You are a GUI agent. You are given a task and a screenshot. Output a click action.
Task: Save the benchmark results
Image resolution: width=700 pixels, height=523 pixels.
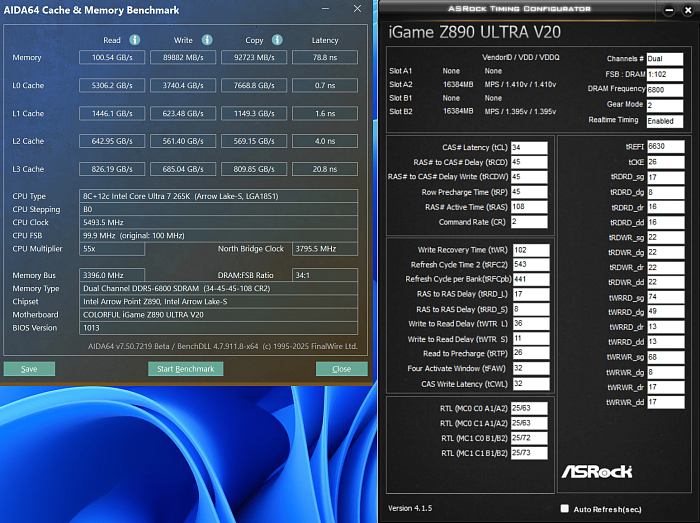(29, 369)
